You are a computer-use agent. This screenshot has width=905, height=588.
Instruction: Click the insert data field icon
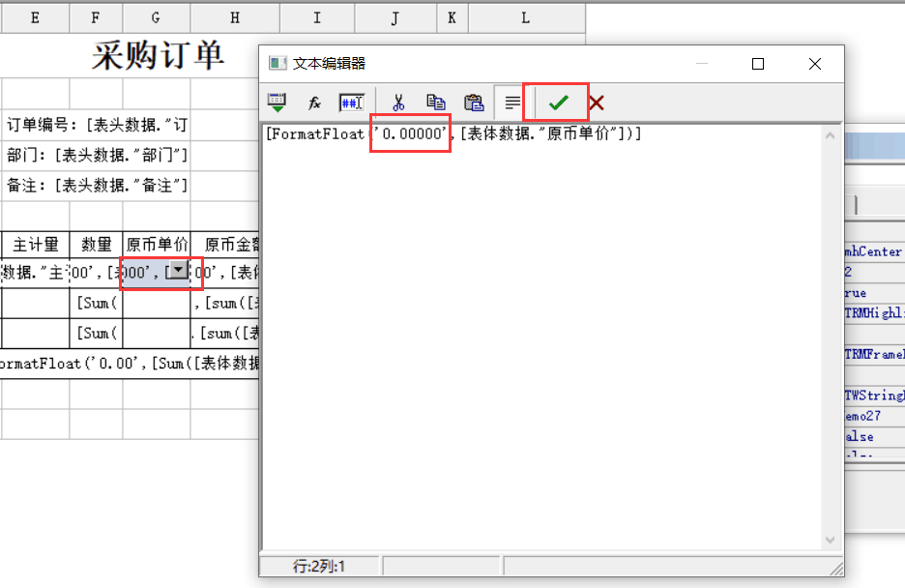point(277,103)
